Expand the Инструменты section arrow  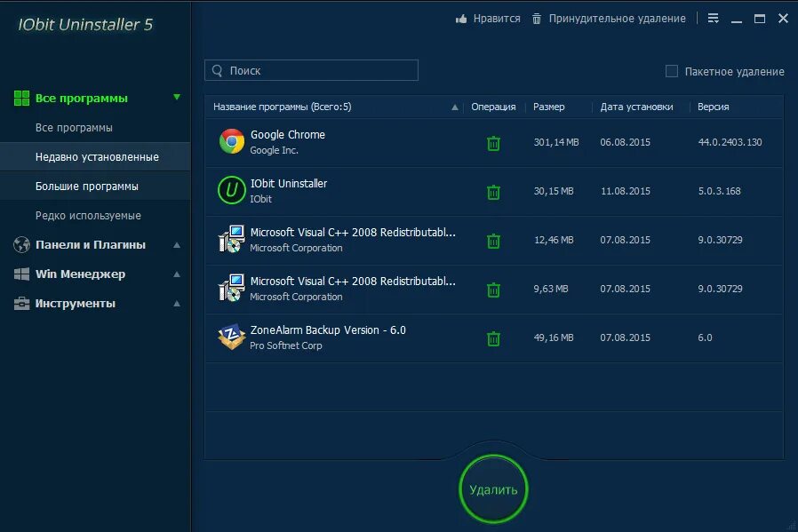pyautogui.click(x=177, y=304)
